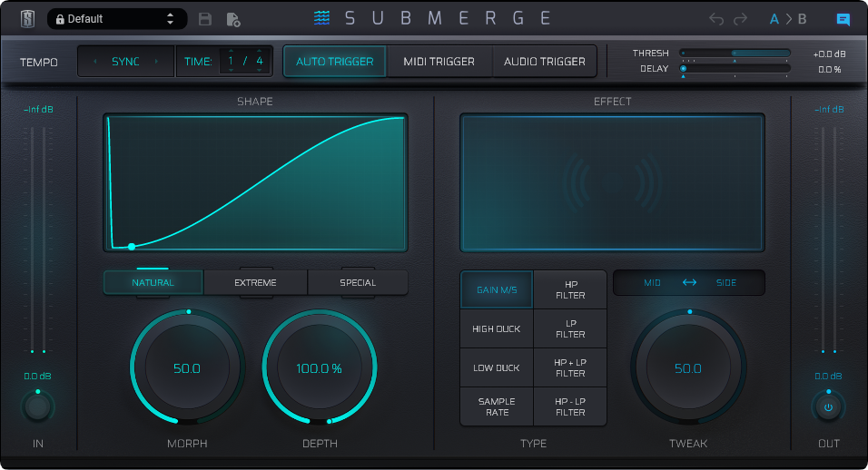Viewport: 868px width, 470px height.
Task: Click the Shape curve display
Action: click(x=255, y=182)
